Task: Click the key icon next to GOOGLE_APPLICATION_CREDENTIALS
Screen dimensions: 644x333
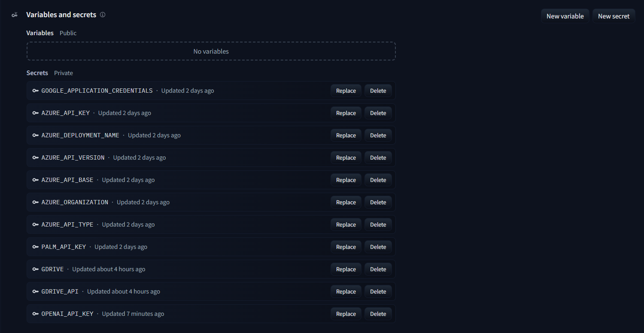Action: (x=36, y=91)
